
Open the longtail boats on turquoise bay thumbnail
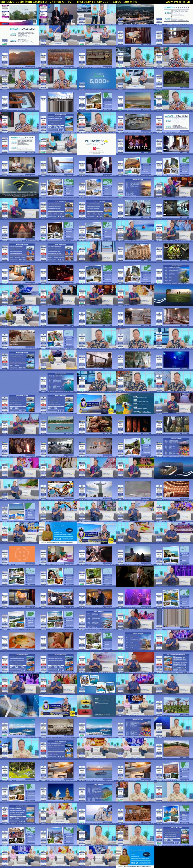[x=58, y=425]
